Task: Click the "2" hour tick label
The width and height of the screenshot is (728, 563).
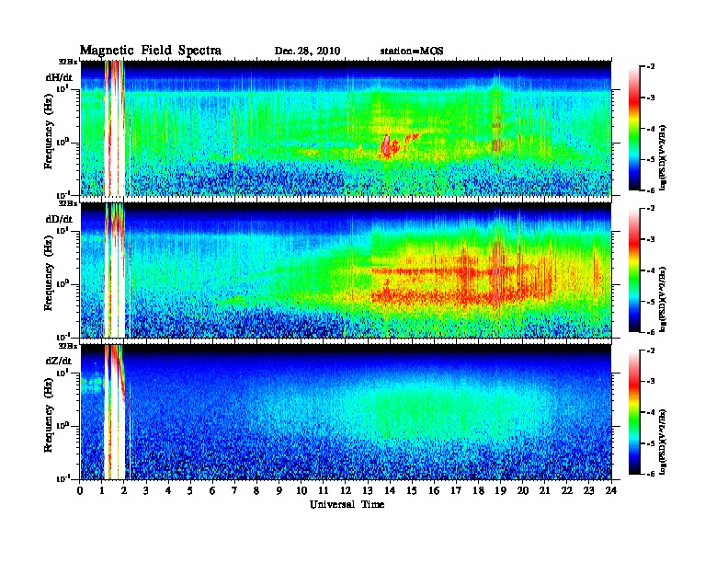Action: pyautogui.click(x=124, y=490)
